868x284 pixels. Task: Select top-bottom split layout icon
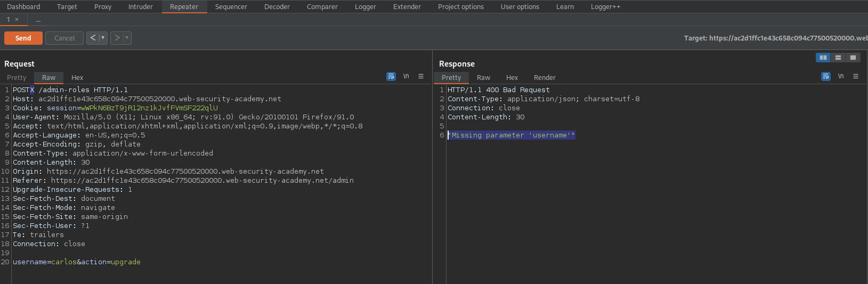pos(838,58)
